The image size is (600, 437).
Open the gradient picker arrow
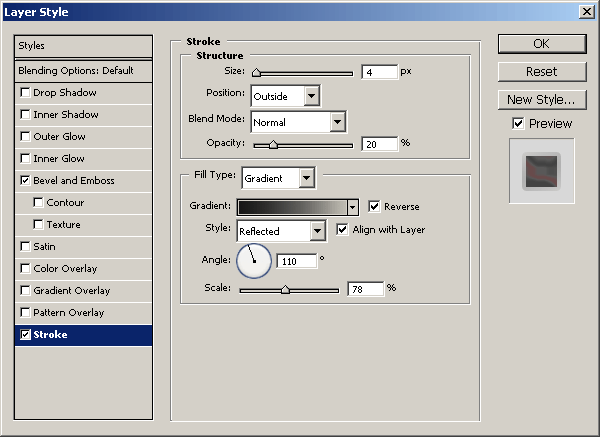352,207
